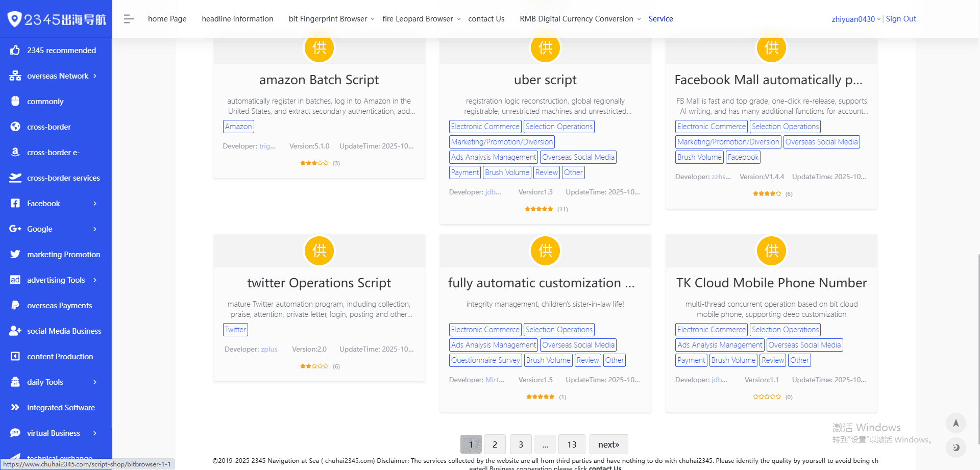
Task: Click the Twitter tag on twitter script
Action: (235, 330)
